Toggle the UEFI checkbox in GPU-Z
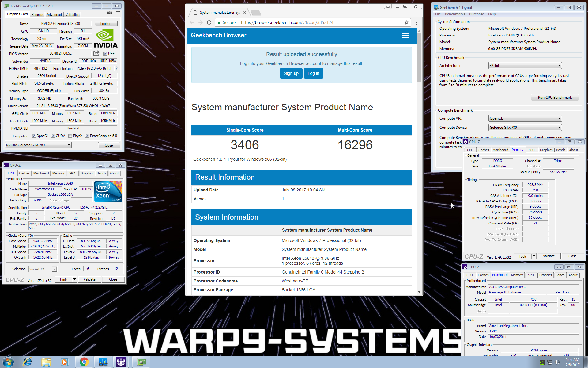Screen dimensions: 588x368 coord(105,53)
